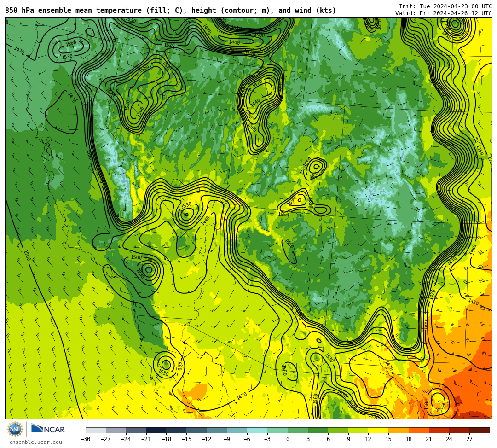Screen dimensions: 497x448
Task: Click the 1350 contour label on the map
Action: point(479,150)
